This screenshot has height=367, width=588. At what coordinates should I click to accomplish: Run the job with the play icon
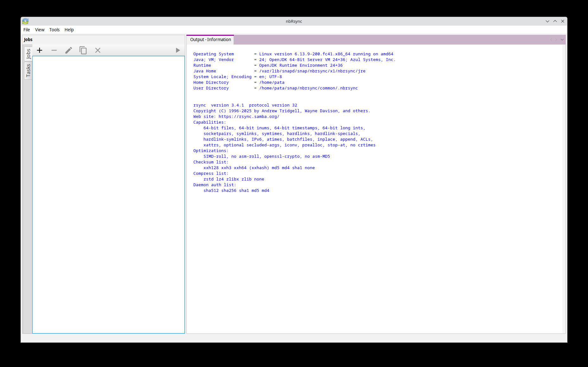point(178,50)
